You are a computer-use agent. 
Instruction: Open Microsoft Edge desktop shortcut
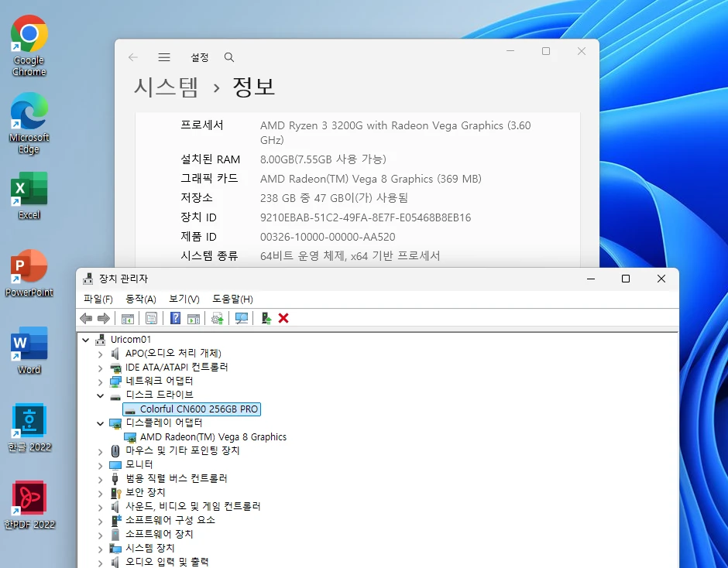point(29,123)
